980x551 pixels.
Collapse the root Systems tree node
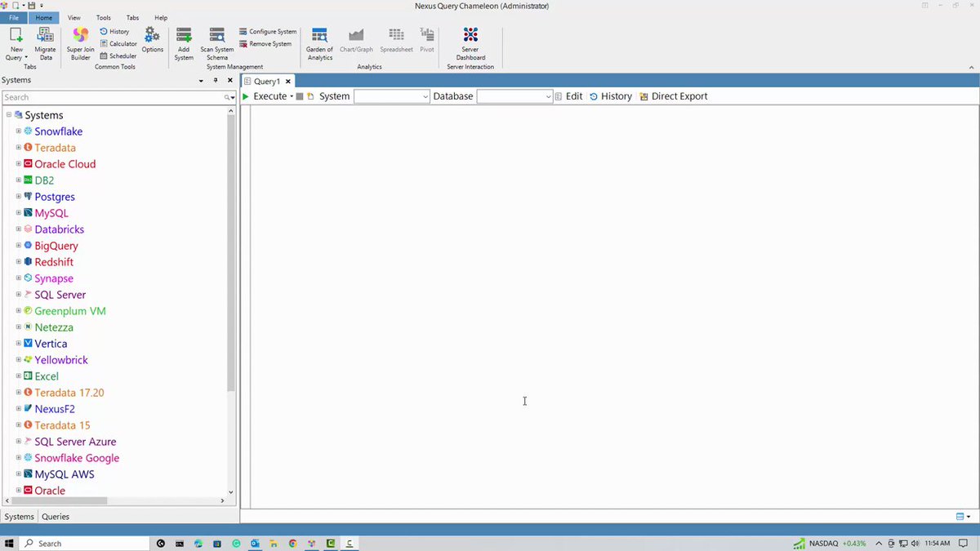tap(9, 115)
